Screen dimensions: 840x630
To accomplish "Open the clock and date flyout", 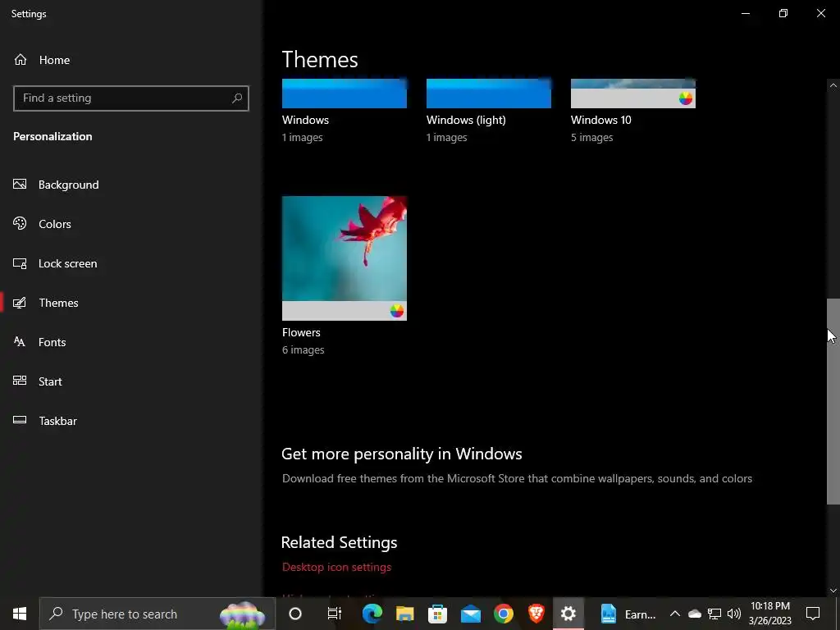I will [x=769, y=614].
